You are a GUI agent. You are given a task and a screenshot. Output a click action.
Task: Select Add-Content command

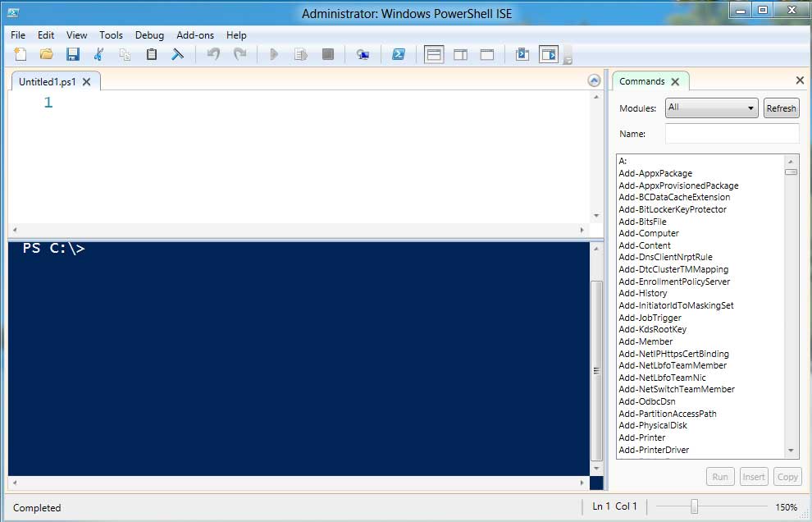coord(644,245)
